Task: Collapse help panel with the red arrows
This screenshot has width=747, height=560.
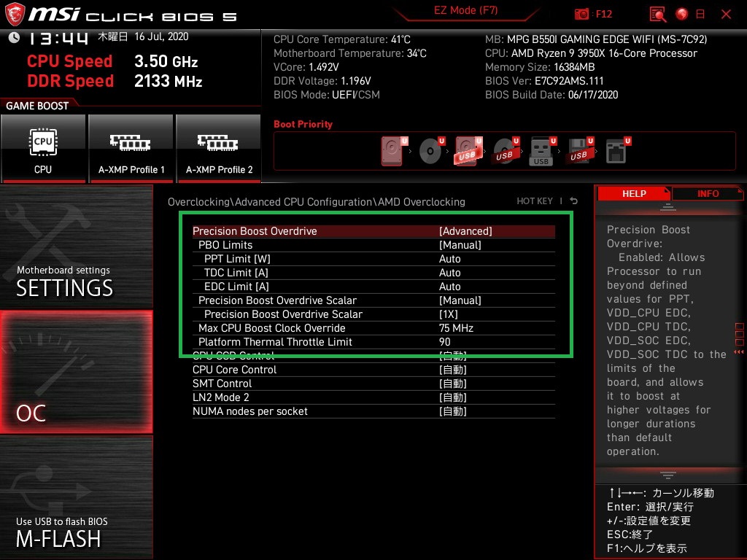Action: [x=739, y=352]
